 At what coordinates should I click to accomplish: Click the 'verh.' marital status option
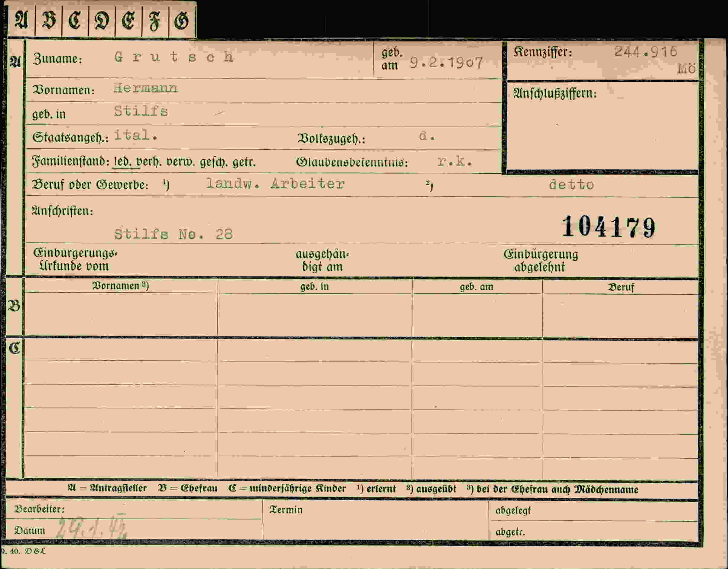[150, 162]
